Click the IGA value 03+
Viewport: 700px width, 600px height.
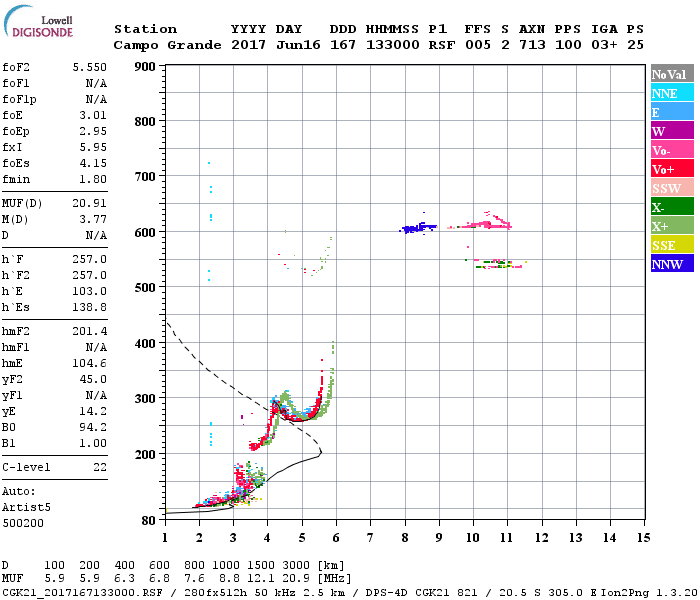[x=604, y=45]
